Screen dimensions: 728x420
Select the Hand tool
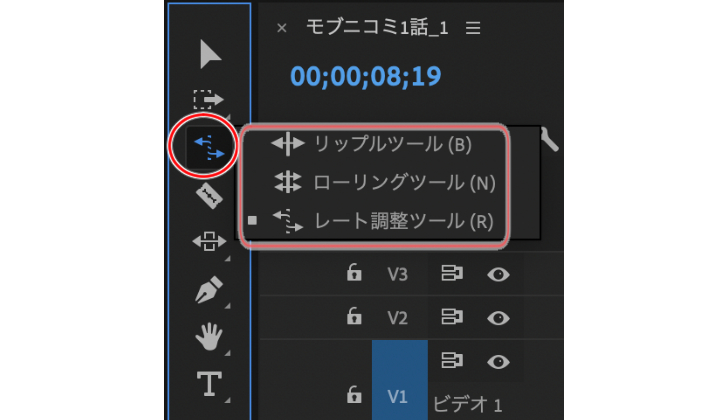(209, 336)
